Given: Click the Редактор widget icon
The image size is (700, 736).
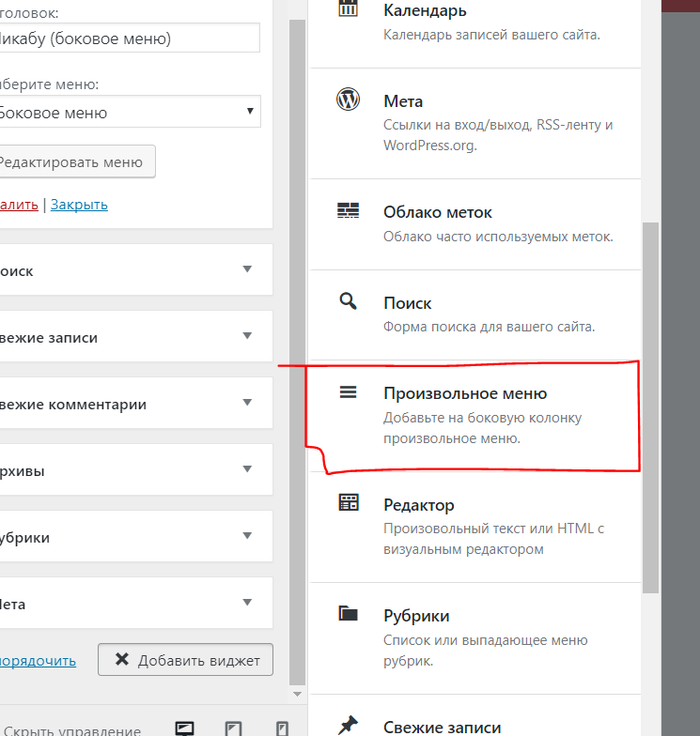Looking at the screenshot, I should click(x=348, y=503).
